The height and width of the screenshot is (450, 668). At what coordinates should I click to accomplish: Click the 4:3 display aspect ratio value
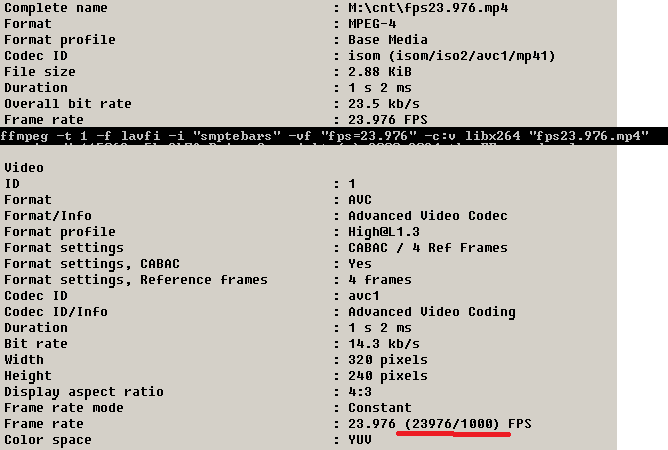point(360,392)
